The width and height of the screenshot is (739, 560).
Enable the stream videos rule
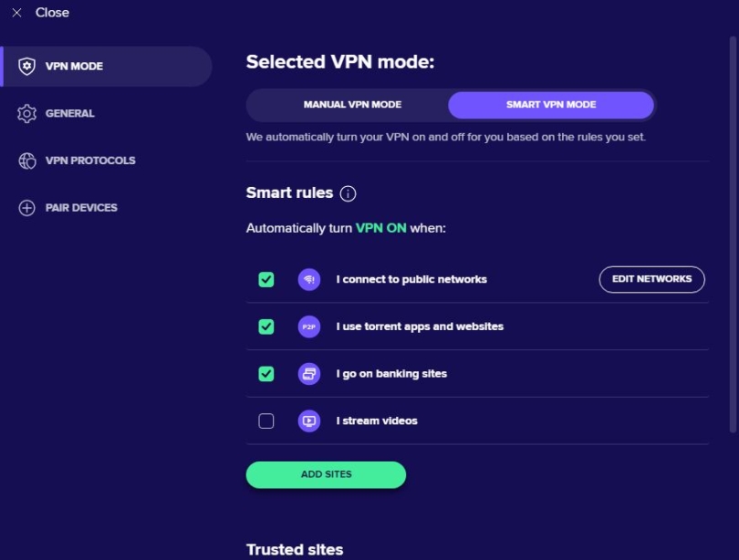click(265, 421)
